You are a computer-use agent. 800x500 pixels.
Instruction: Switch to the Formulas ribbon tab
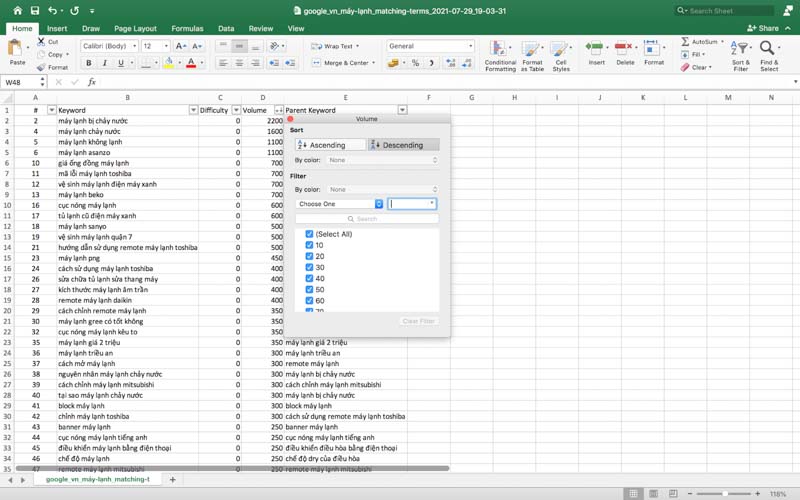pyautogui.click(x=187, y=29)
